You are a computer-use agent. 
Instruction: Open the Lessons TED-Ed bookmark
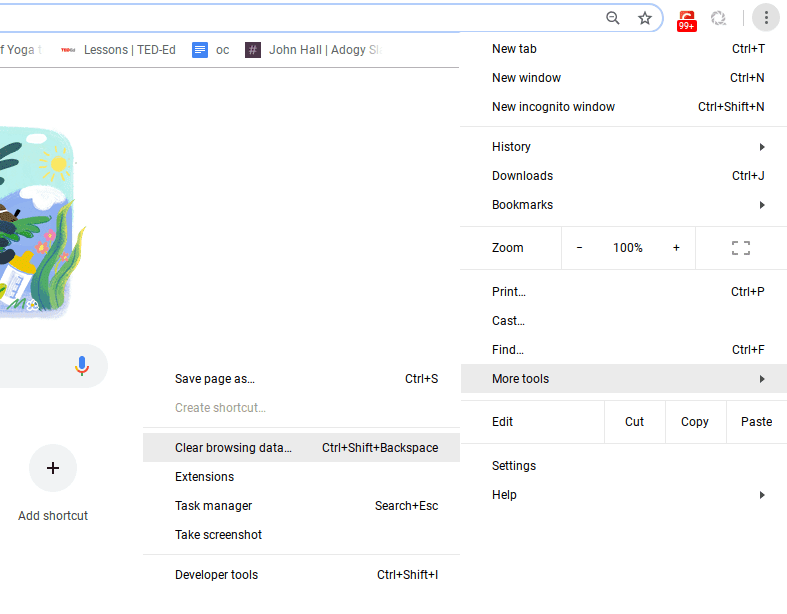pos(118,50)
